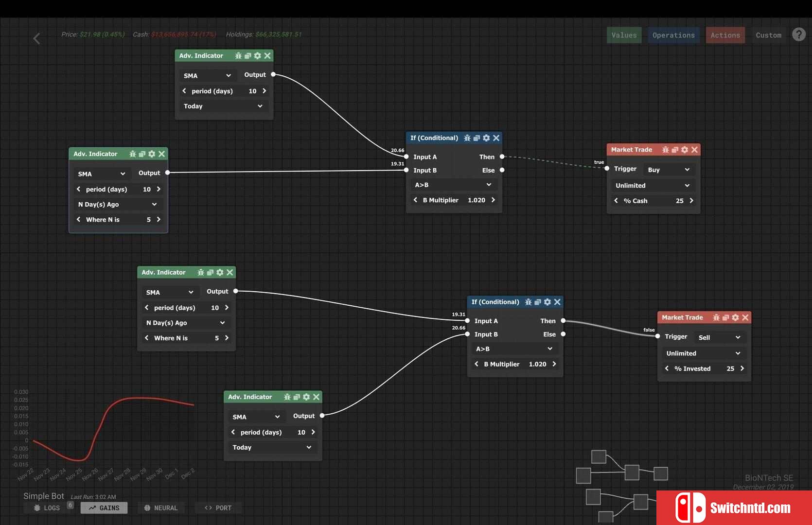Click the Trigger input port of the Sell node
The image size is (812, 525).
[657, 336]
